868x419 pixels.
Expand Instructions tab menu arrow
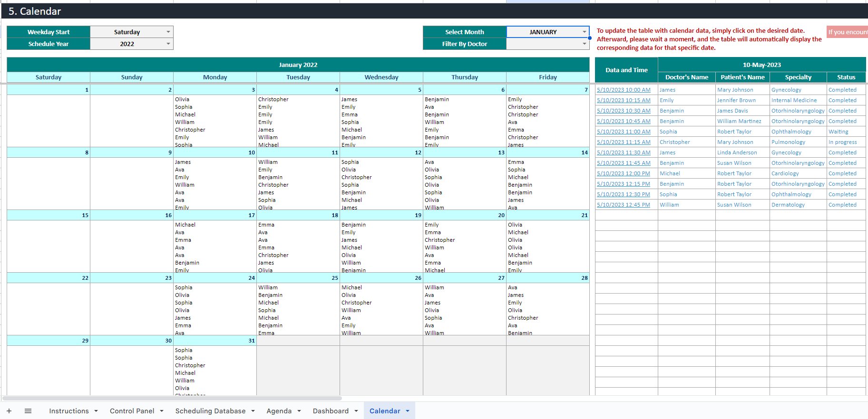pyautogui.click(x=96, y=411)
